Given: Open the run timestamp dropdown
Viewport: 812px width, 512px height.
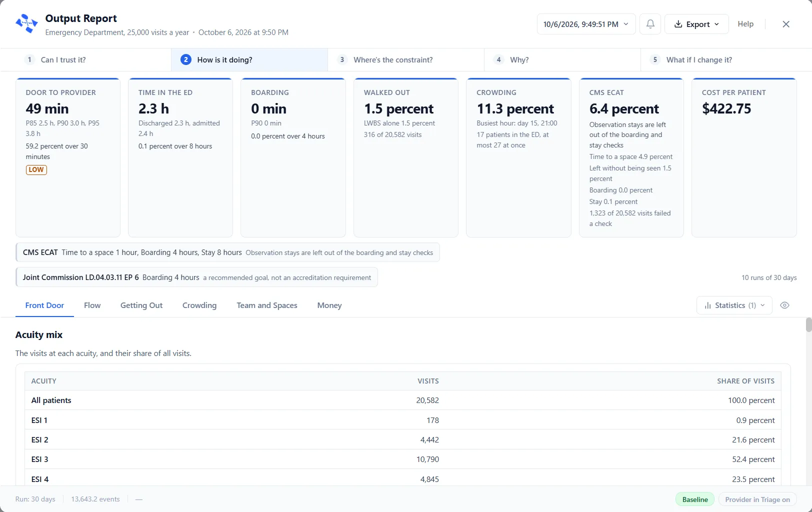Looking at the screenshot, I should click(586, 24).
